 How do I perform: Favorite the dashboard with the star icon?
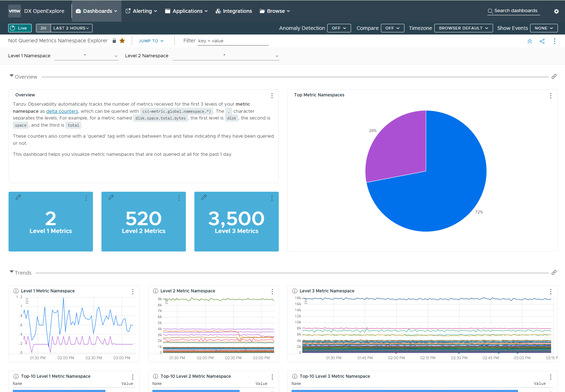click(x=122, y=41)
